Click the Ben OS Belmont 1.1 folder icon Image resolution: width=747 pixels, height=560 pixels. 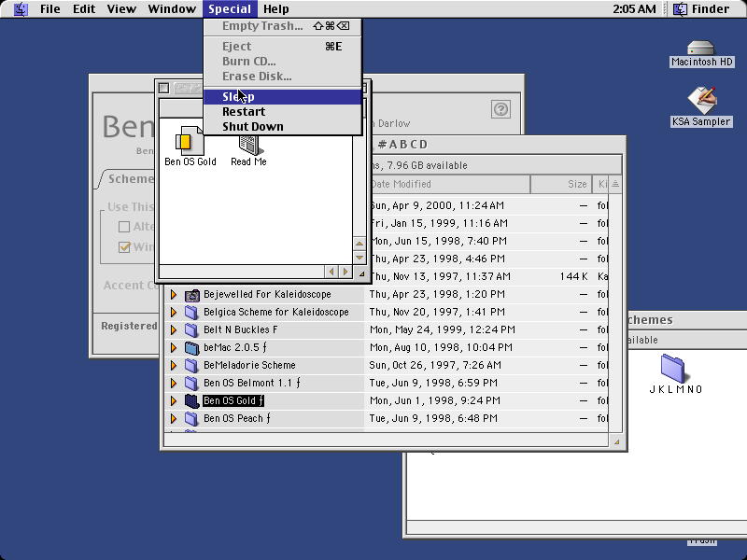pyautogui.click(x=191, y=384)
